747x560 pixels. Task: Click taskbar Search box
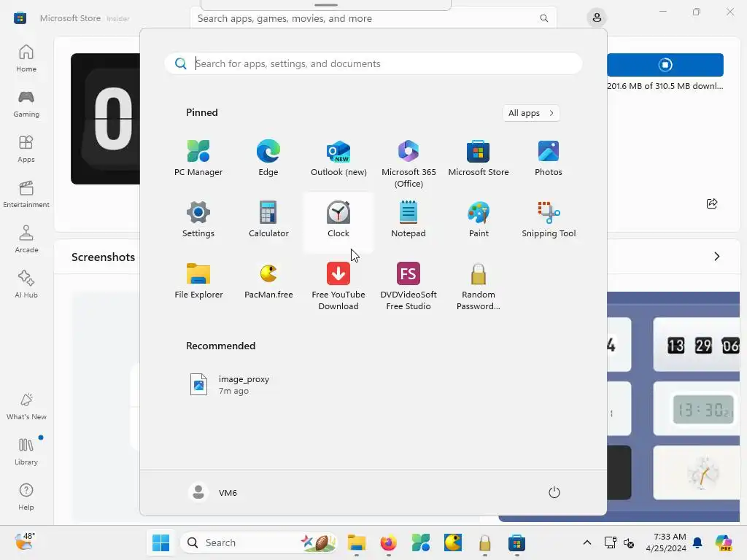pos(259,542)
